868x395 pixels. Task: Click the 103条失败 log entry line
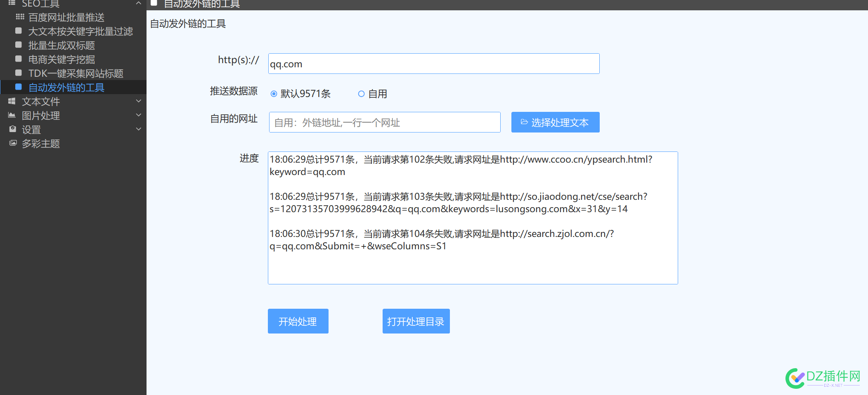click(x=459, y=203)
